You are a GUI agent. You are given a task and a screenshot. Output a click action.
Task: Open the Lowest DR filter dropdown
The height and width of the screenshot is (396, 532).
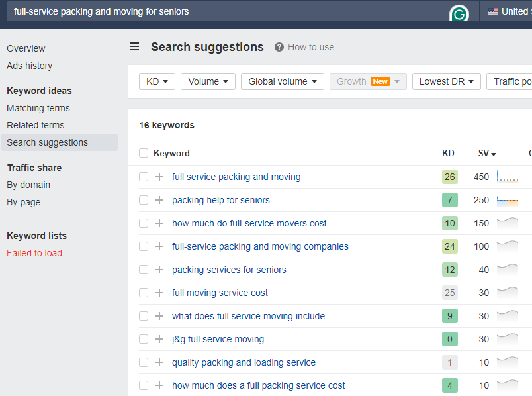point(446,81)
